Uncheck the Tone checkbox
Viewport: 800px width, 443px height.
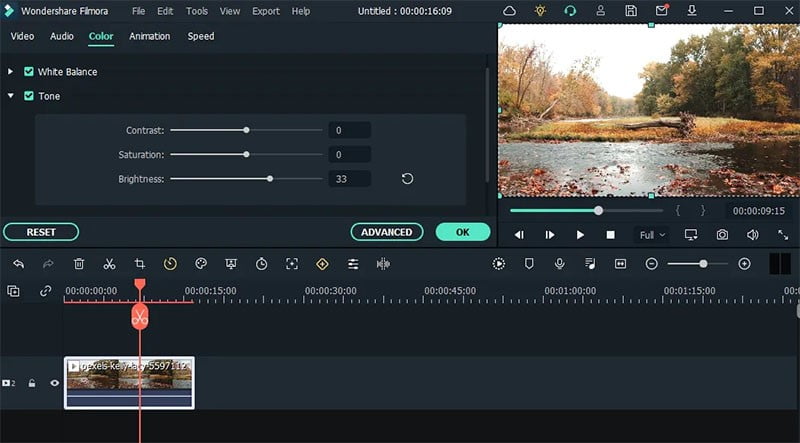pos(29,95)
